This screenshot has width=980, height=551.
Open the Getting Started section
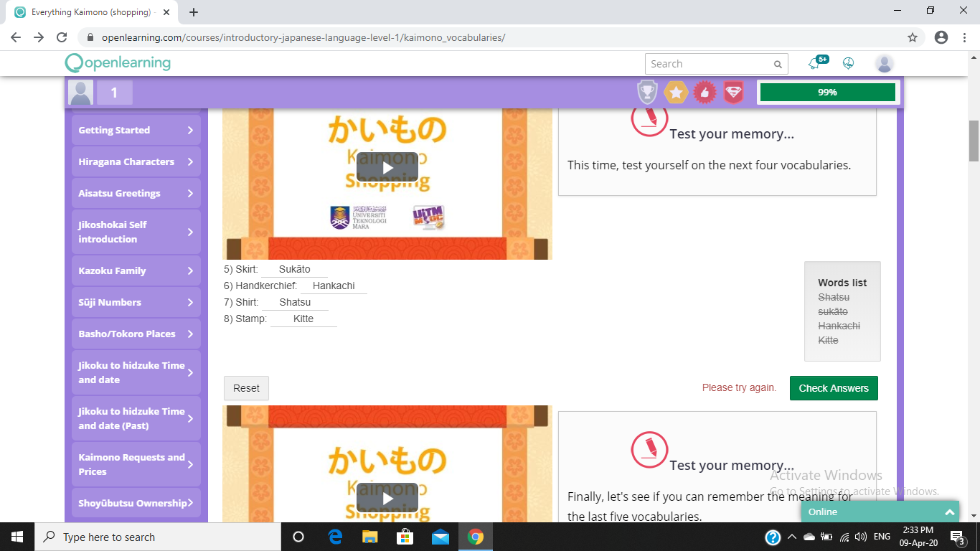(x=135, y=130)
